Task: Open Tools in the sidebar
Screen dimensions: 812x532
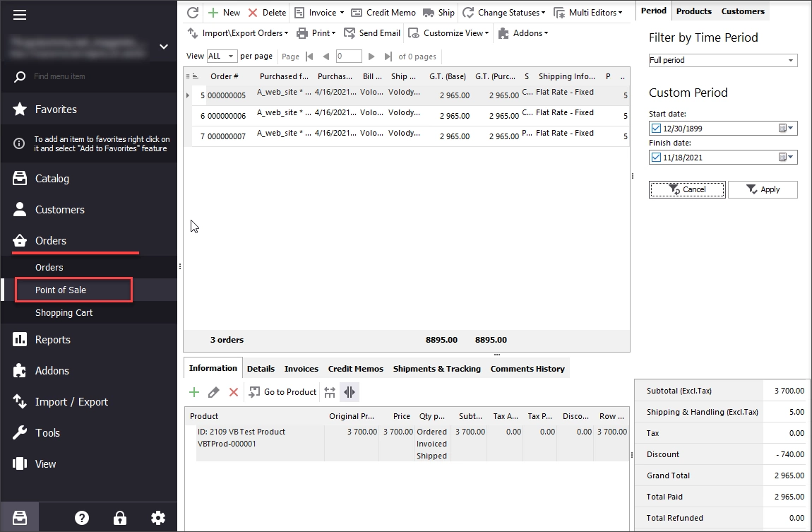Action: (x=88, y=432)
